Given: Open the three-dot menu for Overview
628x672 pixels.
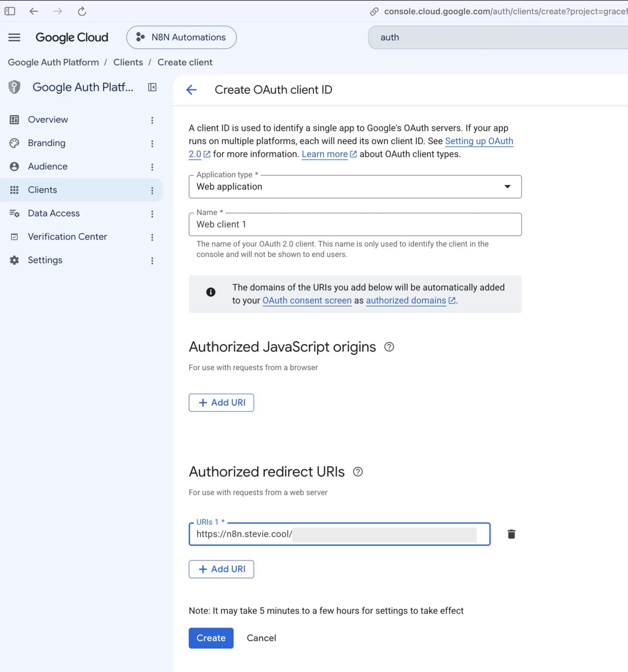Looking at the screenshot, I should coord(152,120).
